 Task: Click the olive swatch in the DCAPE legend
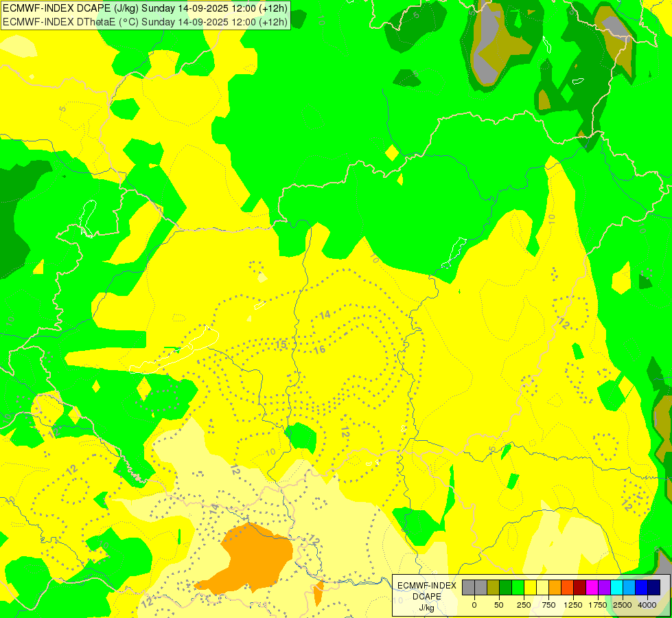click(494, 587)
